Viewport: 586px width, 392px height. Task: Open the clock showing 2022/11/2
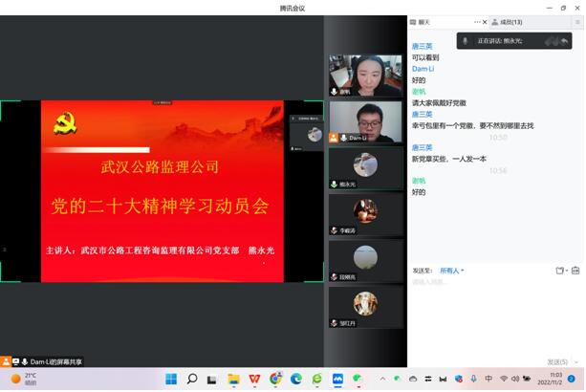550,379
